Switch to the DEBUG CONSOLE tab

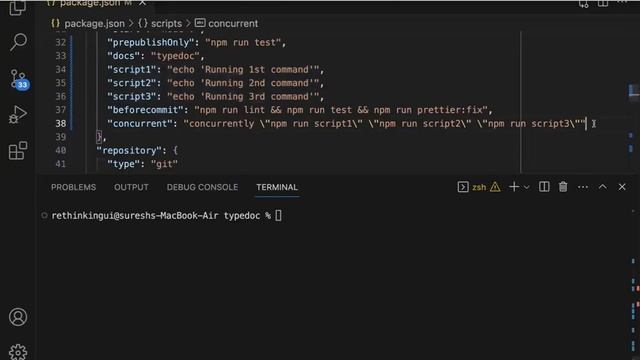click(202, 187)
